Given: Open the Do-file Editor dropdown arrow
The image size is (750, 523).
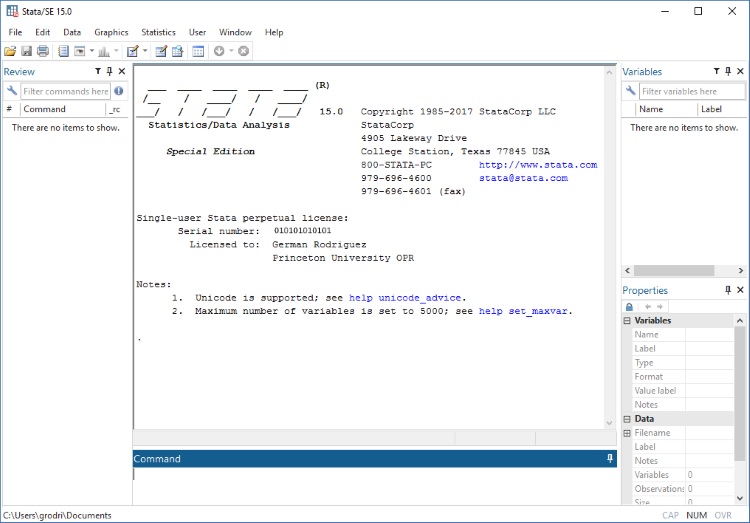Looking at the screenshot, I should pyautogui.click(x=145, y=51).
